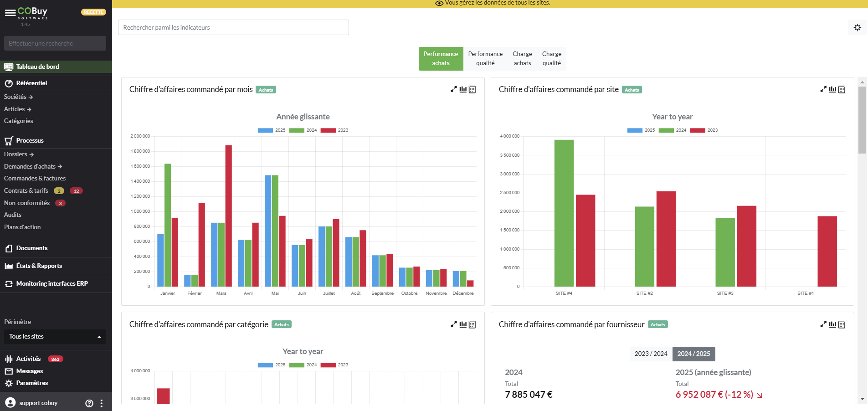Click the 863 badge next to Activités

pyautogui.click(x=56, y=359)
